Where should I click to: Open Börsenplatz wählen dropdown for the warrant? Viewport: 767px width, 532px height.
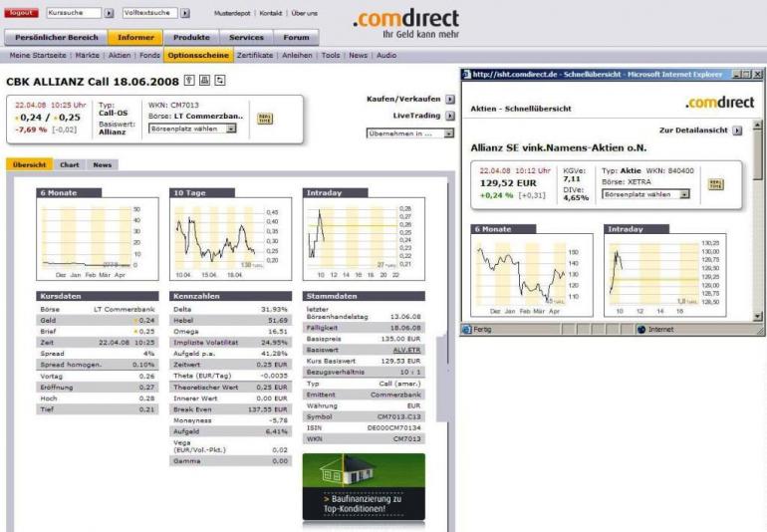pos(192,129)
